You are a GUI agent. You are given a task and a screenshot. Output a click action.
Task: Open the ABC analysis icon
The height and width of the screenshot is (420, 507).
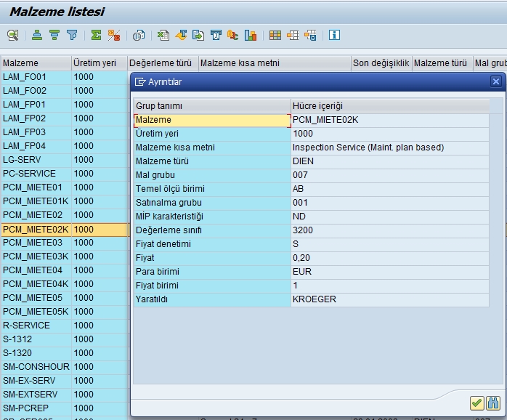point(233,35)
